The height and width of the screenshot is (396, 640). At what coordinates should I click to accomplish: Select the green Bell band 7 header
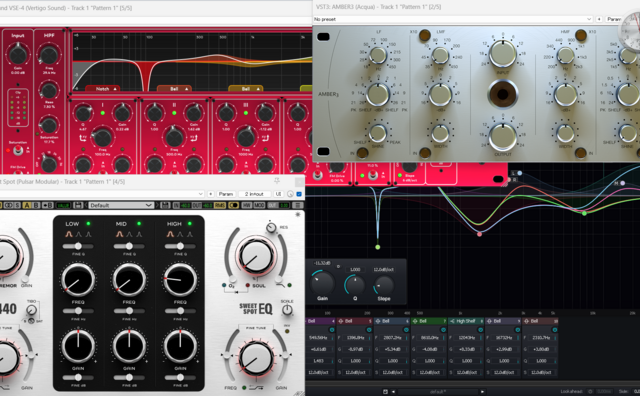coord(429,321)
